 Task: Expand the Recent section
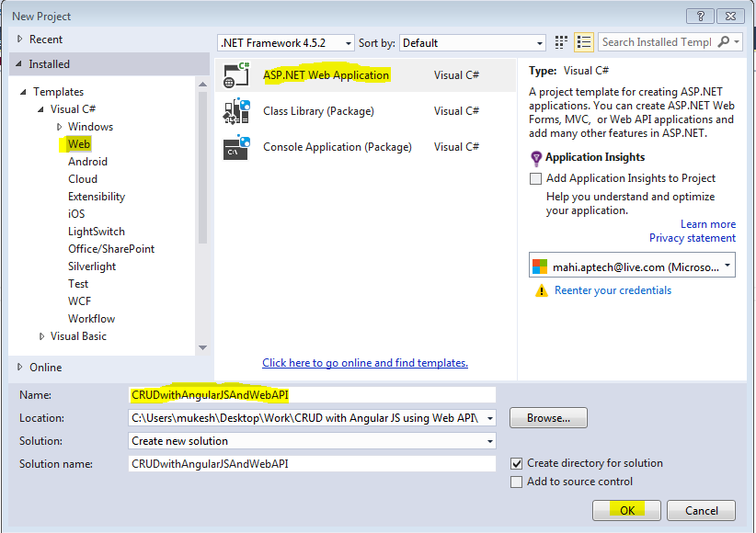(x=19, y=39)
